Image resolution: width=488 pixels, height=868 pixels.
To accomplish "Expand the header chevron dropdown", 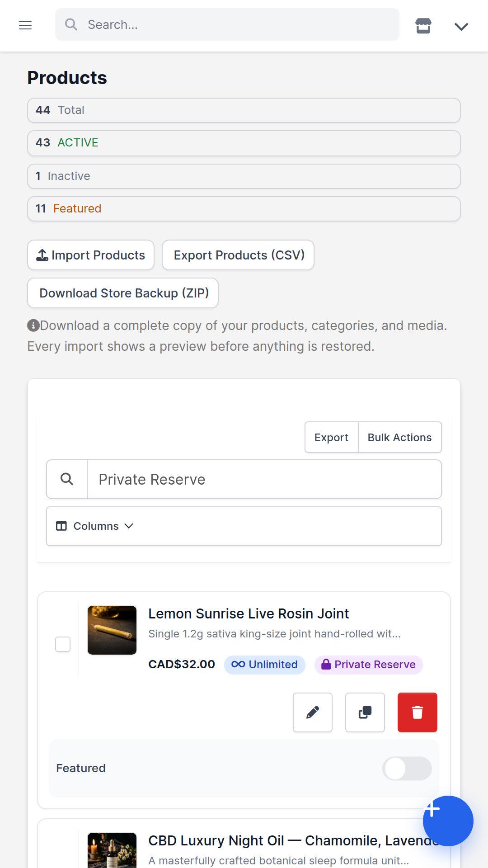I will pos(461,27).
